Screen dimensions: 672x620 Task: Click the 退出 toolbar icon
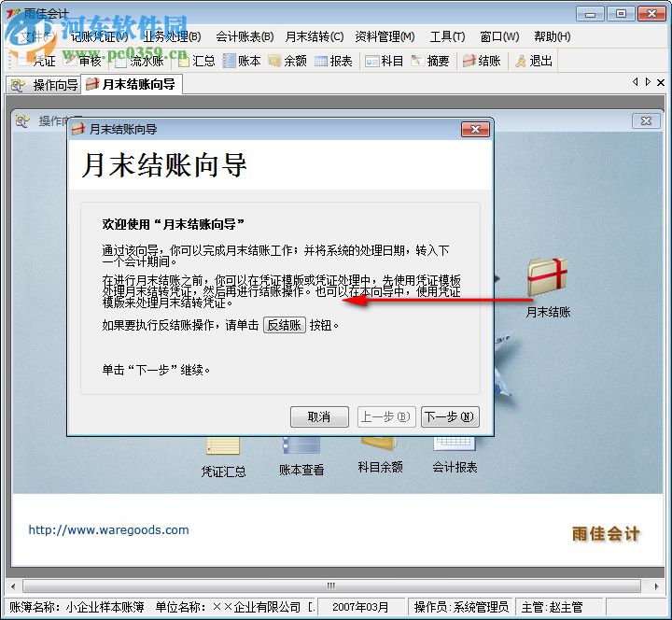534,61
